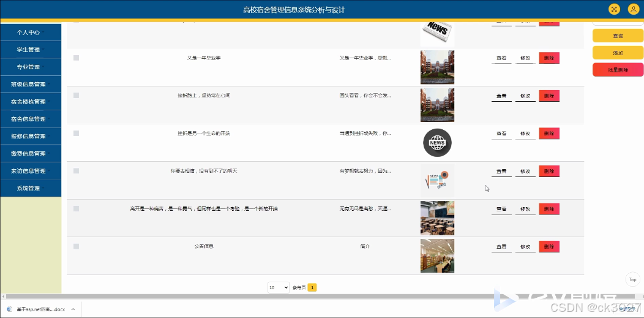This screenshot has width=644, height=318.
Task: Open downloaded file 基于asp.net的高....docx
Action: [x=40, y=309]
